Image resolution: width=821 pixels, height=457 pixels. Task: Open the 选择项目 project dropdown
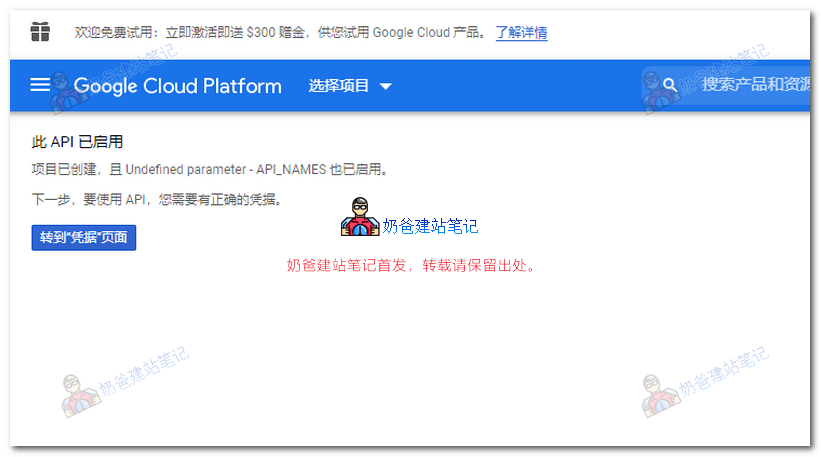pyautogui.click(x=350, y=85)
